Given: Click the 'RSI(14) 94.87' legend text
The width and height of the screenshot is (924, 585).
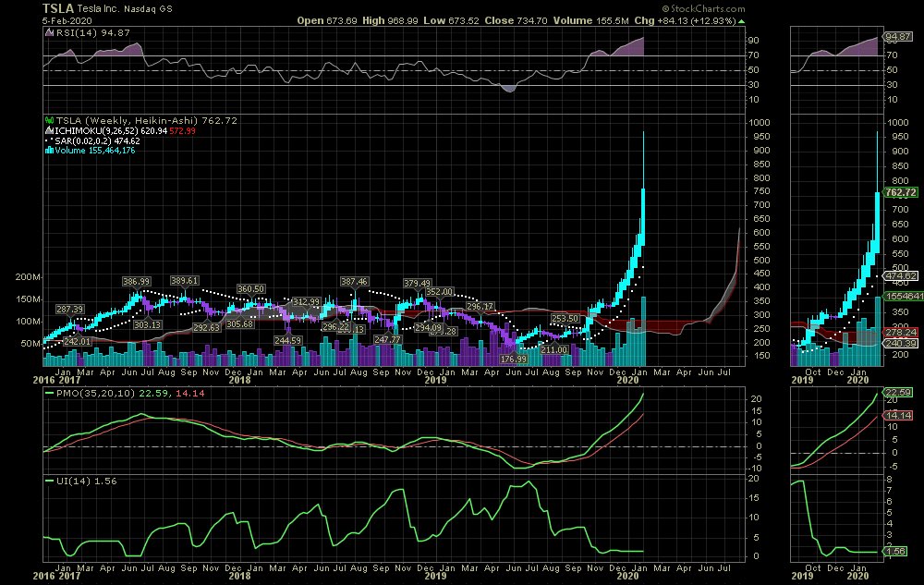Looking at the screenshot, I should (93, 33).
